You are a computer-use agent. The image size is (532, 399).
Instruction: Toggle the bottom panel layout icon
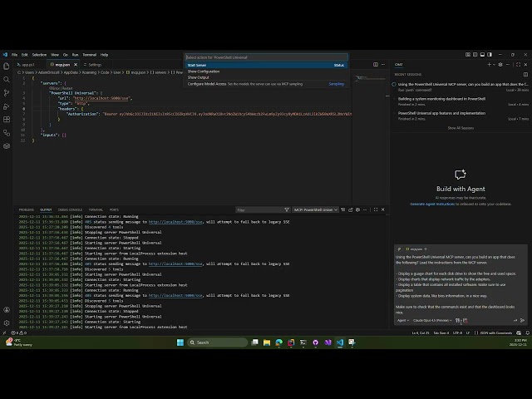[482, 55]
